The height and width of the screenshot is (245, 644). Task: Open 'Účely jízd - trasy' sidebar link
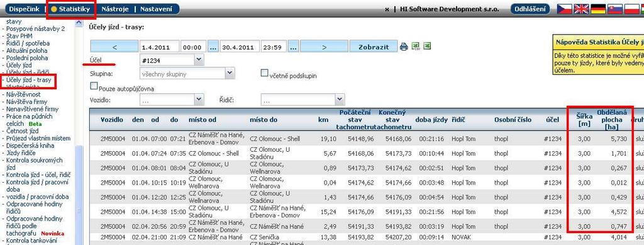(29, 80)
